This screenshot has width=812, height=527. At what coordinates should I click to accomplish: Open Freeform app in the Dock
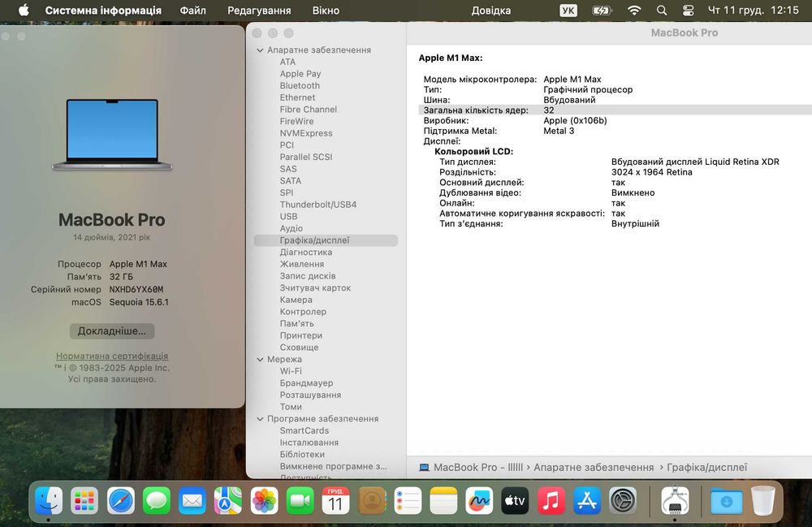coord(479,500)
